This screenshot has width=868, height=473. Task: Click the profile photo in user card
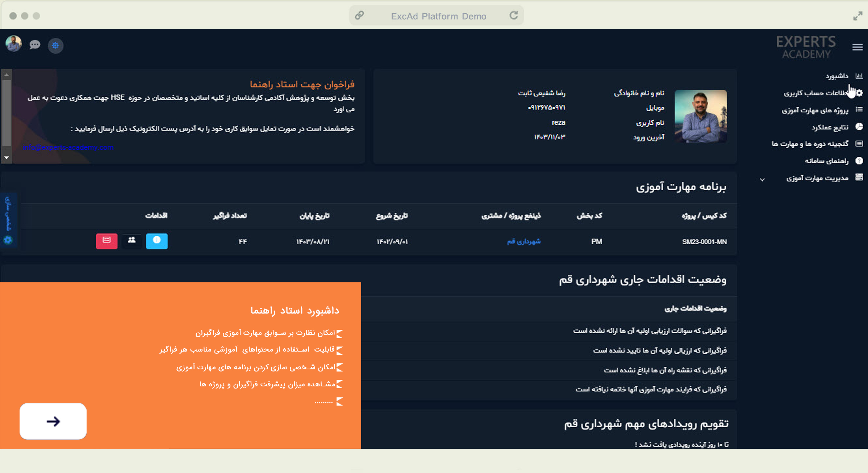(x=700, y=116)
